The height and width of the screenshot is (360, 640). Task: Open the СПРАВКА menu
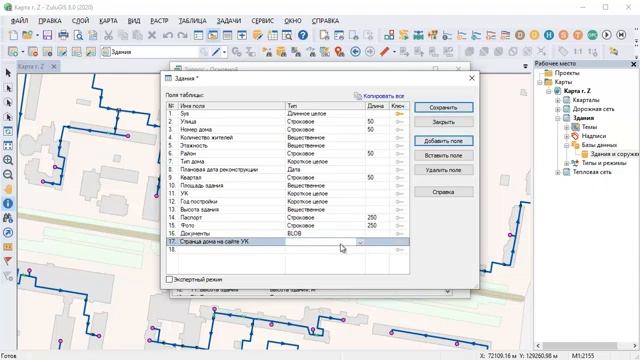point(325,21)
